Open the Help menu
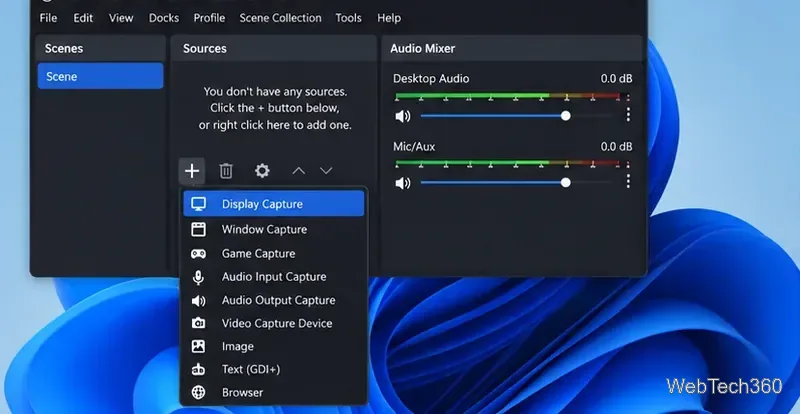This screenshot has height=414, width=800. click(389, 18)
